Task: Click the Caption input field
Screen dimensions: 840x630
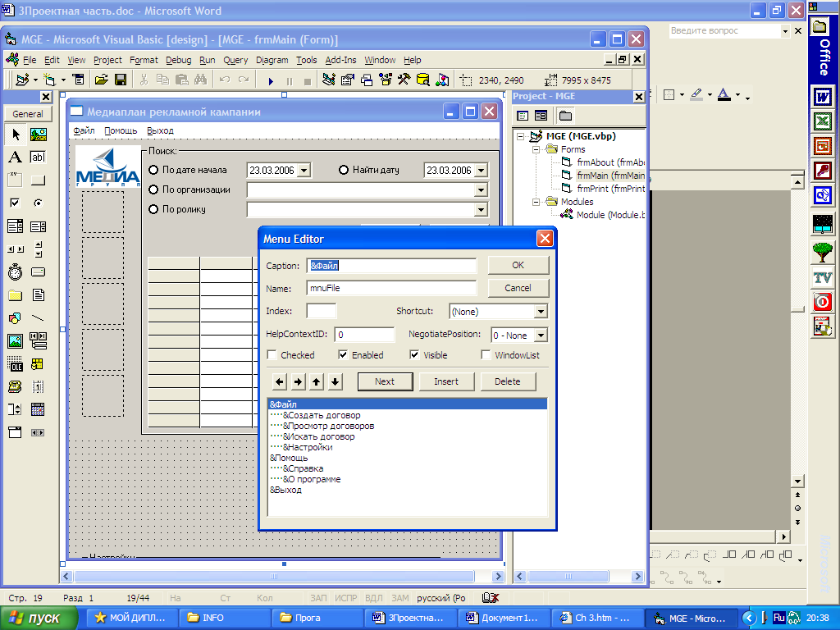Action: (391, 266)
